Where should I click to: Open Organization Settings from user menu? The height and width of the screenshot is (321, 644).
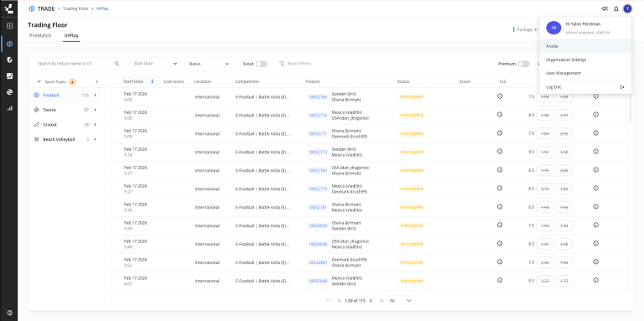click(585, 60)
